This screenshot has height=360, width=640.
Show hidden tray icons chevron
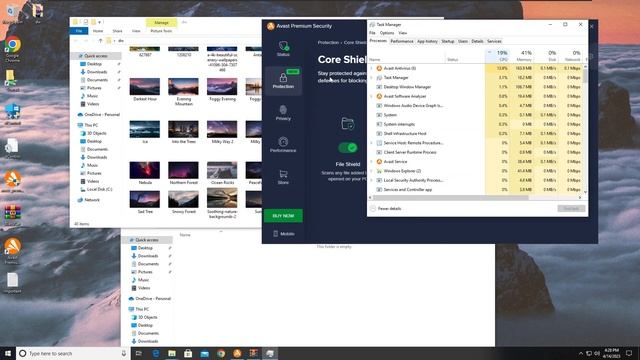click(x=580, y=353)
